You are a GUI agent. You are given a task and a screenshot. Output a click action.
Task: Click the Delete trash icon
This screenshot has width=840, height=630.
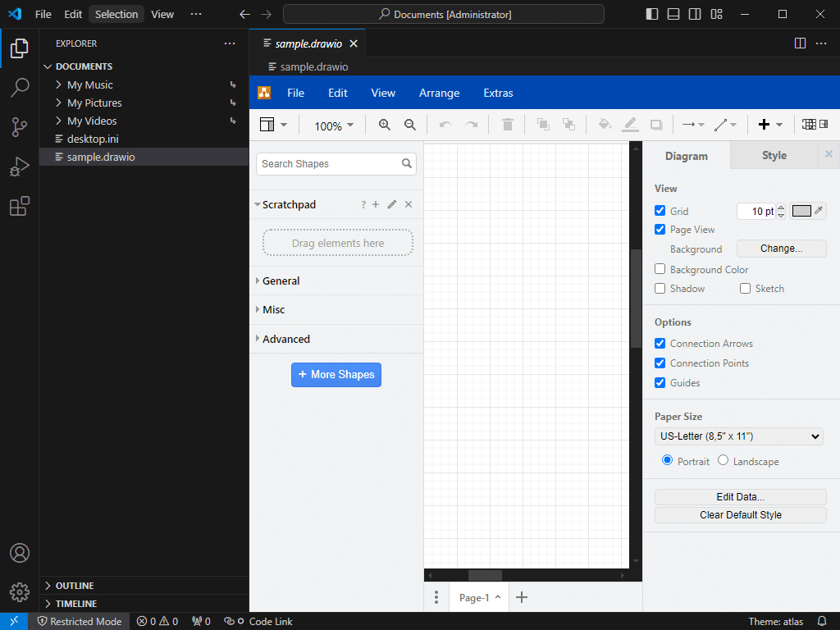pos(507,125)
